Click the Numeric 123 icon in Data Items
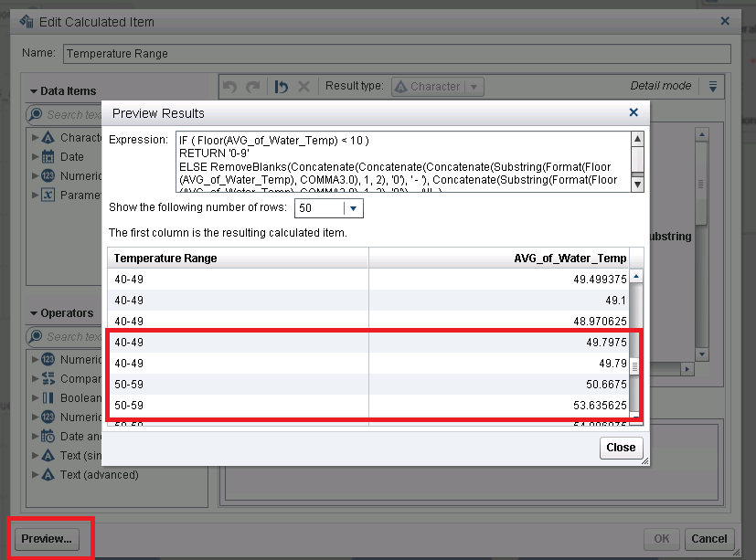 48,176
